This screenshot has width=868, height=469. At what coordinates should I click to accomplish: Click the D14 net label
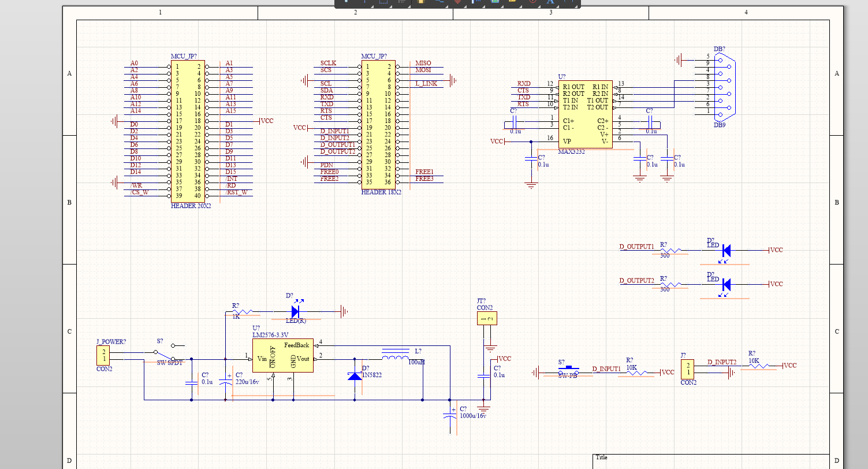click(135, 172)
